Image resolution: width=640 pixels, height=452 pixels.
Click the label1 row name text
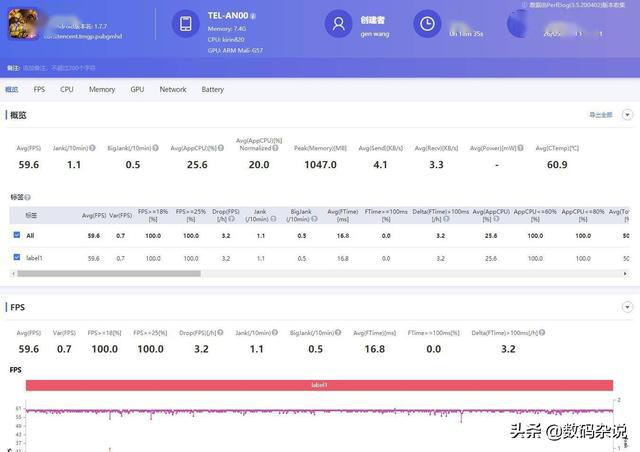tap(34, 258)
